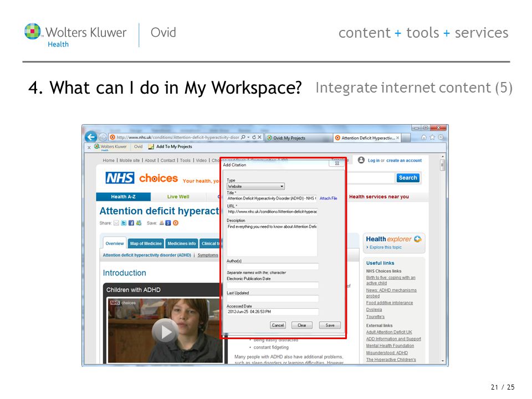532x399 pixels.
Task: Save page with Google bookmark icon
Action: pos(168,223)
